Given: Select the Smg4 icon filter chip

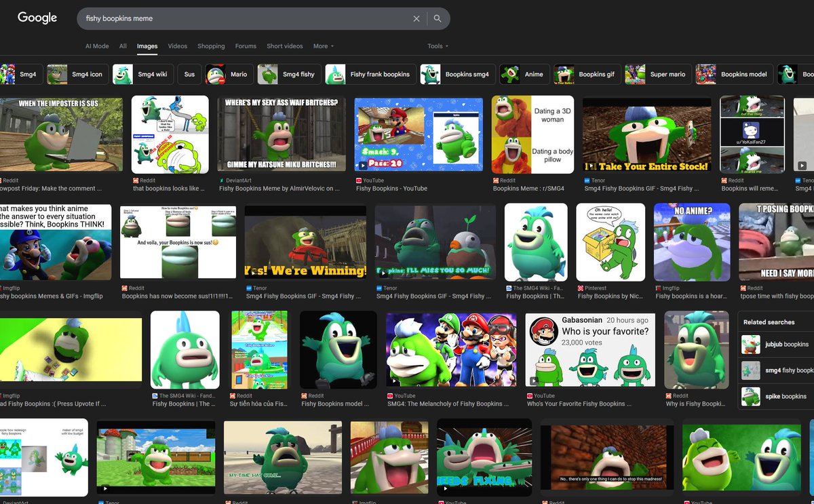Looking at the screenshot, I should [77, 74].
